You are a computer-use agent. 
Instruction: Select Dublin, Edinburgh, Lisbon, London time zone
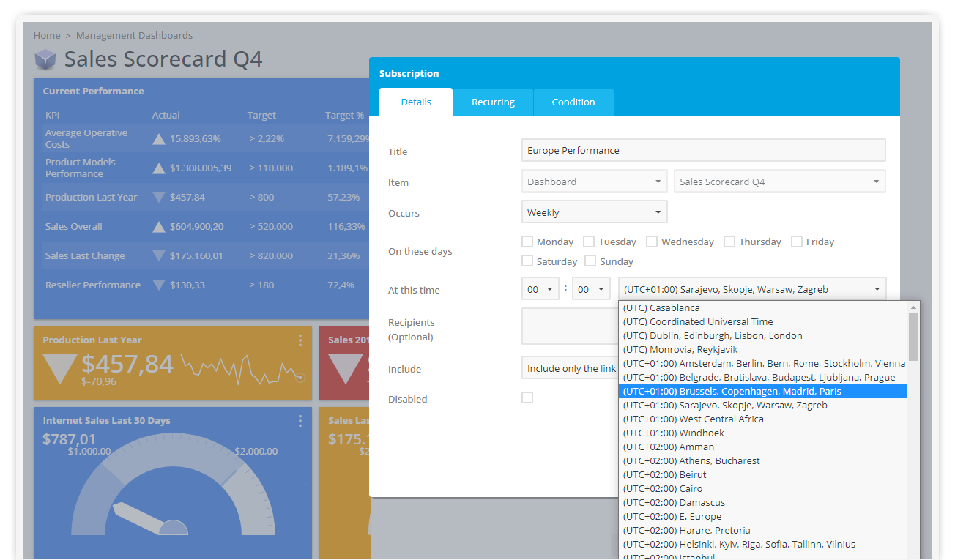click(x=763, y=336)
